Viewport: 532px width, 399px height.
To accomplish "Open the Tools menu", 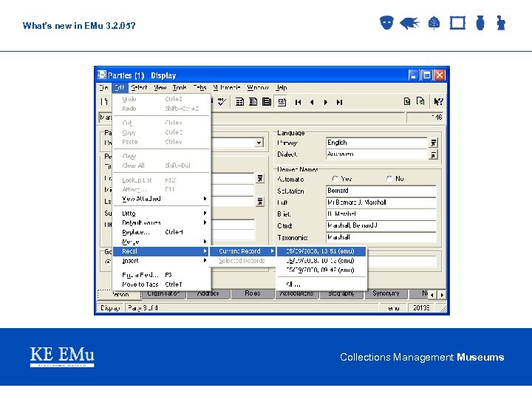I will coord(180,87).
